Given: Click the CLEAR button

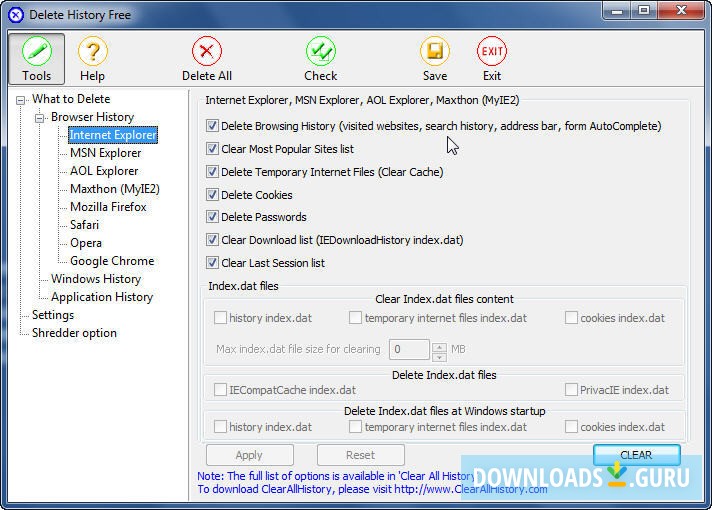Looking at the screenshot, I should (x=637, y=455).
